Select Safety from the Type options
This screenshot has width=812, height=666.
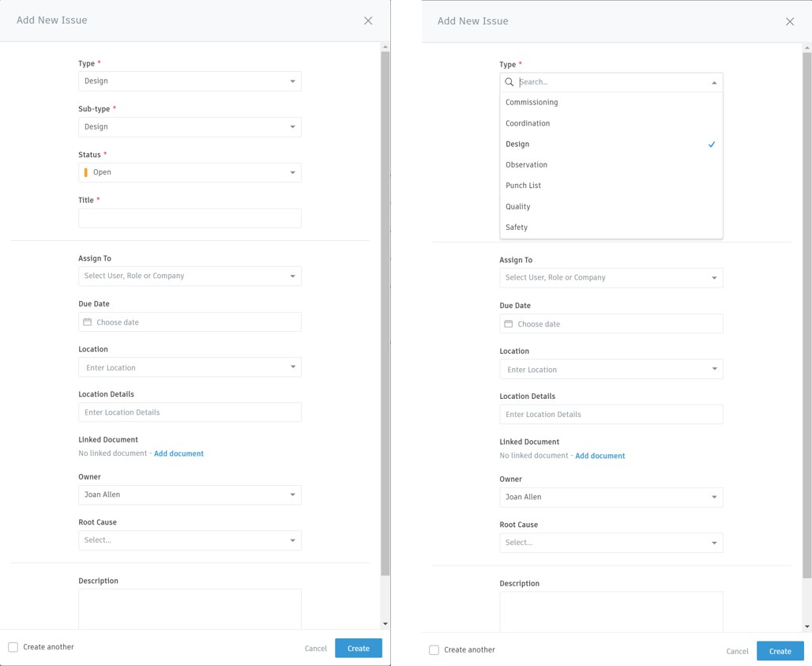tap(516, 227)
